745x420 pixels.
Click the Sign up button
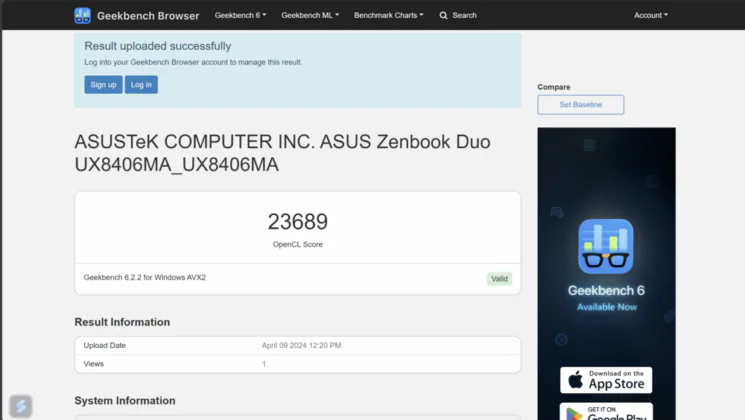click(x=103, y=85)
